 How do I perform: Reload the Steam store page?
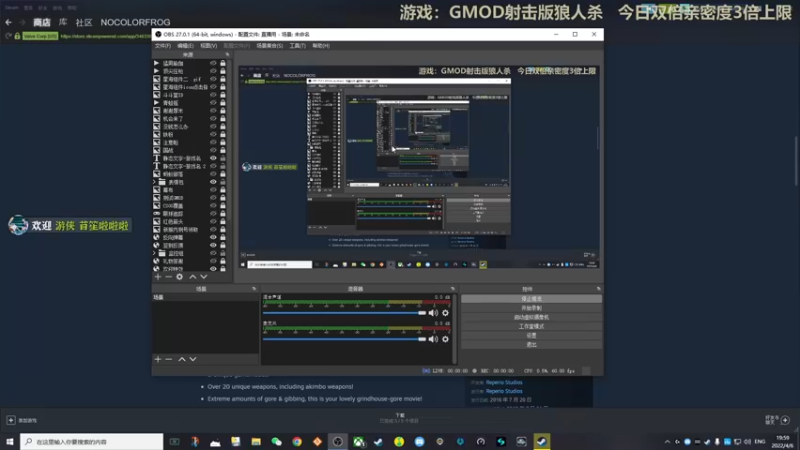click(x=8, y=36)
